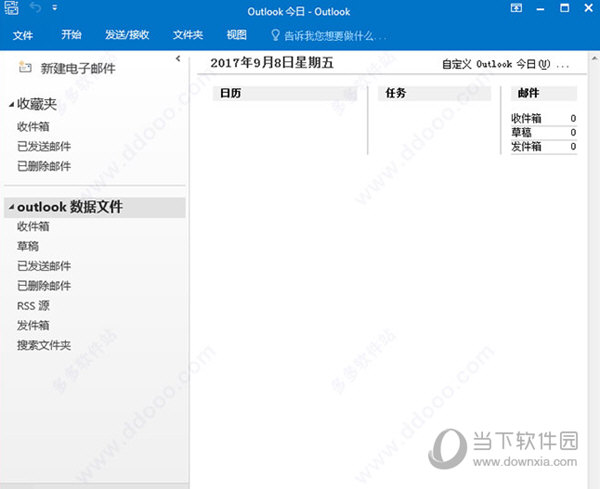The image size is (600, 489).
Task: Click the 任务 section header
Action: click(434, 93)
